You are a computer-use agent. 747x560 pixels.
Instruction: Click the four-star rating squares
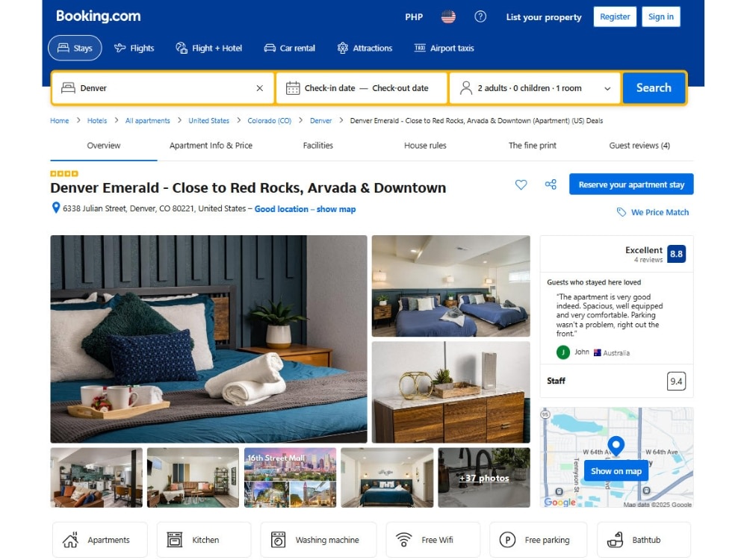click(x=64, y=174)
